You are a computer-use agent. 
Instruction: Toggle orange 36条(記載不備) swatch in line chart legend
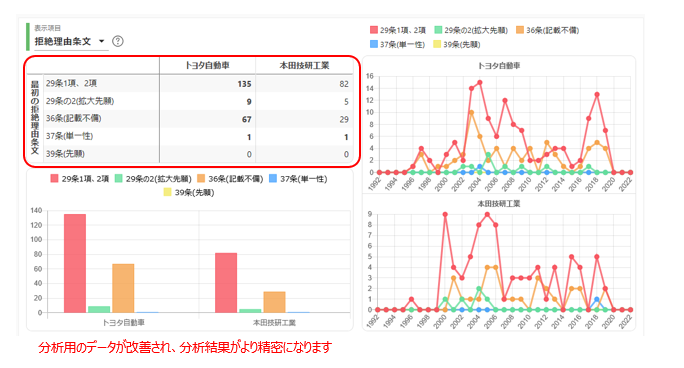[520, 30]
